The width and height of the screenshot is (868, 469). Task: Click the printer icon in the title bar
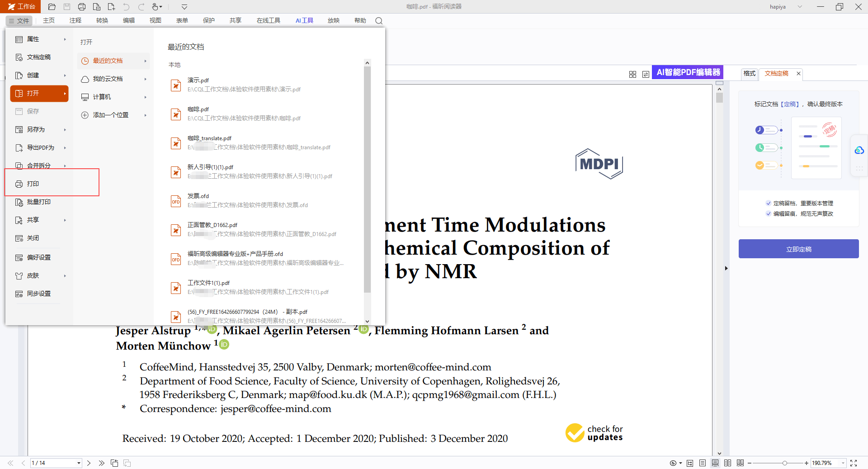tap(82, 7)
